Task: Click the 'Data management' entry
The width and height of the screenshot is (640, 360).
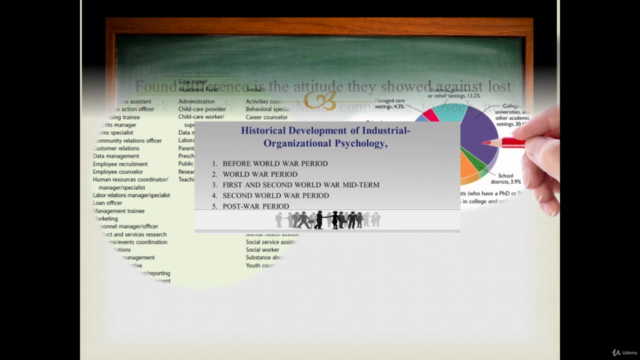Action: pos(116,156)
